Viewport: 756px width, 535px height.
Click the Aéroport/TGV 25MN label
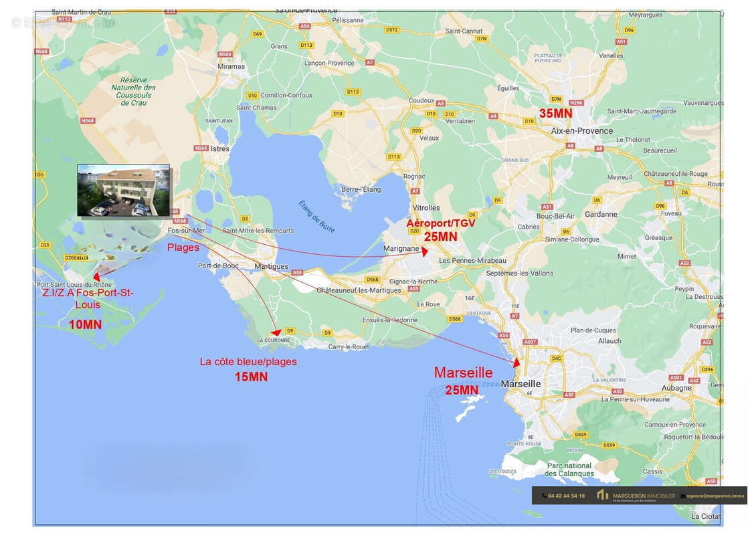(441, 229)
